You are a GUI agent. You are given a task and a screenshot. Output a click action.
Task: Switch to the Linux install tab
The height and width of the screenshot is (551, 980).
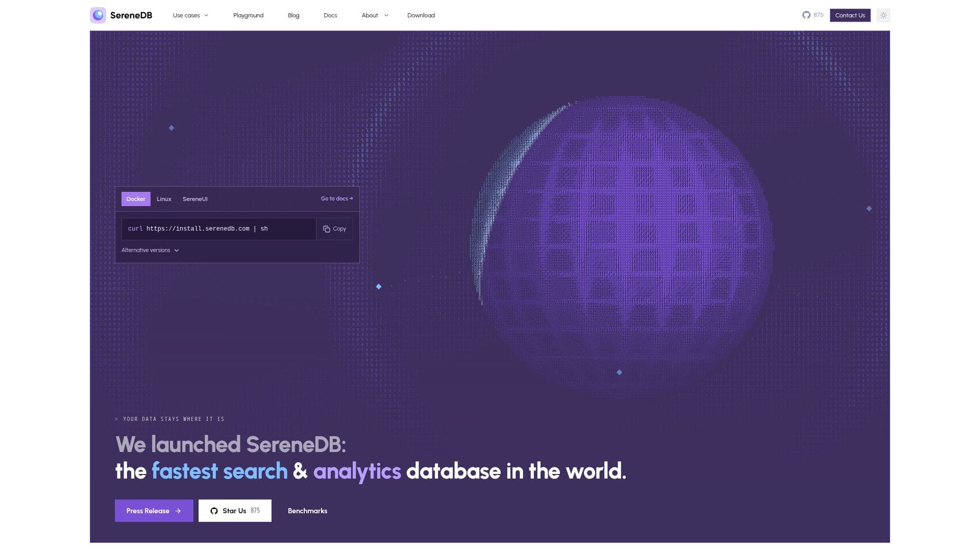point(164,199)
